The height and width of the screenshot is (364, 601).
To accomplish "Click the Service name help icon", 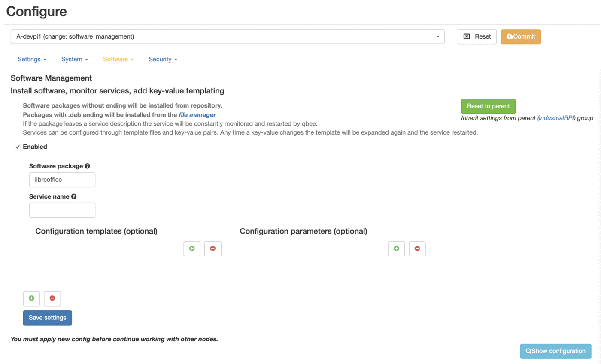I will pos(74,197).
